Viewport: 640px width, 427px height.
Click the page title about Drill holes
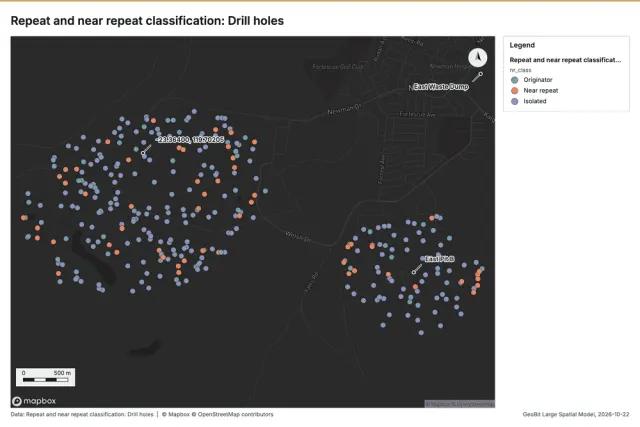(147, 21)
